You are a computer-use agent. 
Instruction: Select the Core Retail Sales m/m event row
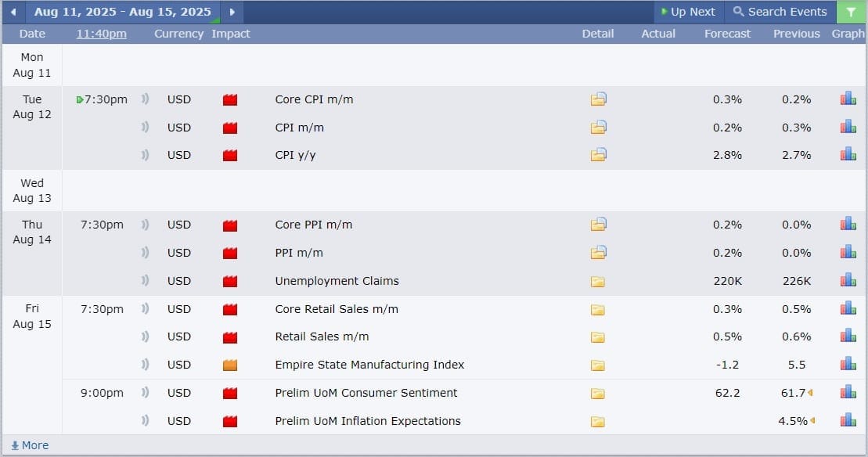tap(337, 309)
